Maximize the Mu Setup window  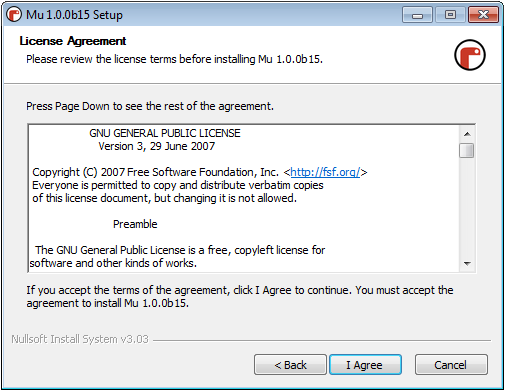click(450, 15)
